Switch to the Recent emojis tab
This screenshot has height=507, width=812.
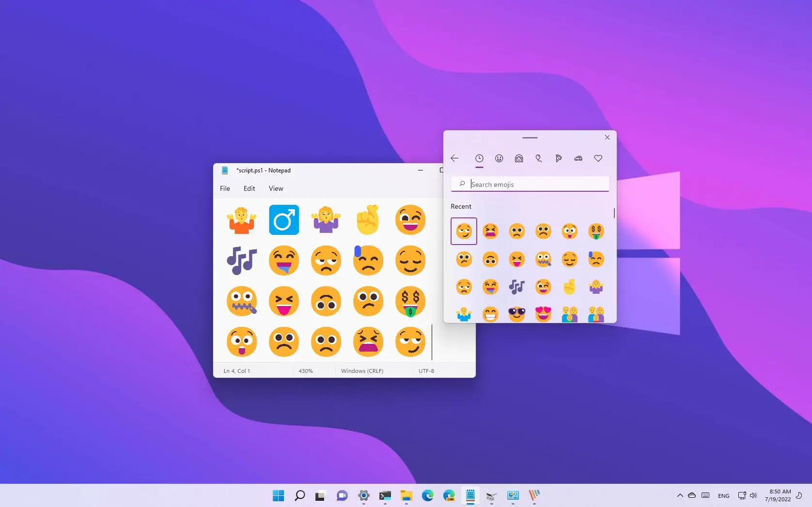coord(480,158)
